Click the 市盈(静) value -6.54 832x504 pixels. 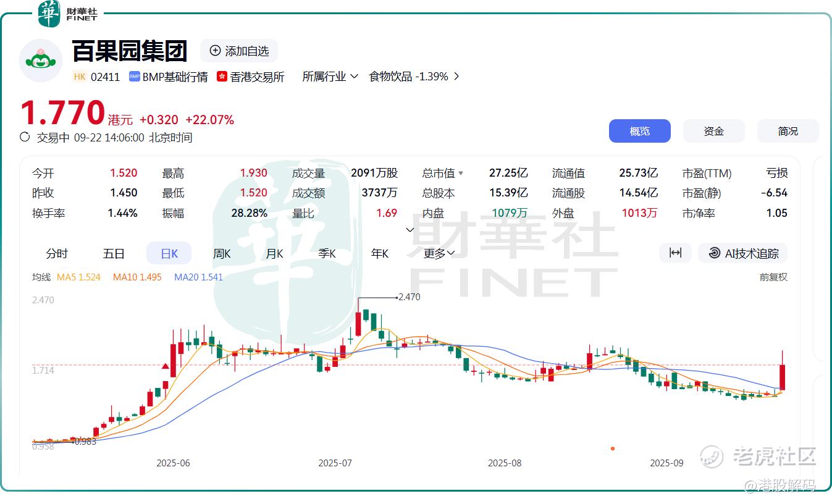[774, 193]
